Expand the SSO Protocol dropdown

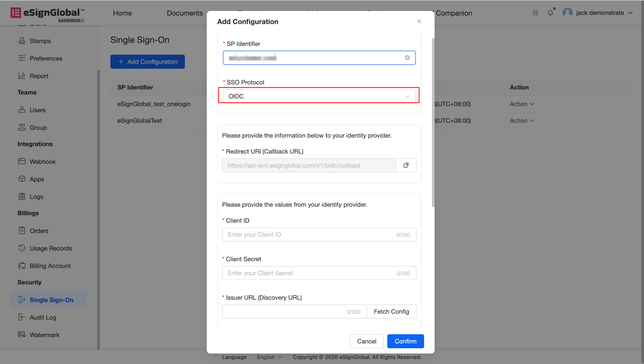pos(319,96)
